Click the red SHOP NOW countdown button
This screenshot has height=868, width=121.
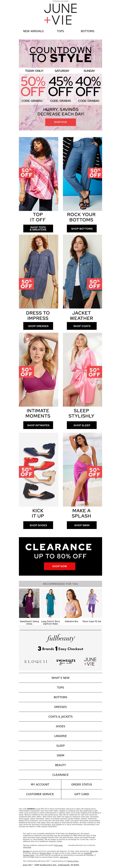[x=60, y=122]
